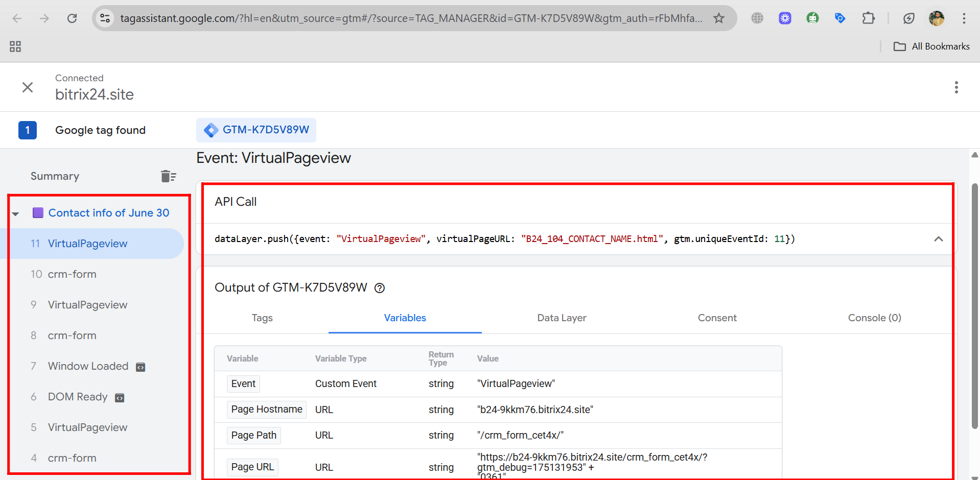
Task: Click the scroll up arrow of the panel
Action: pyautogui.click(x=975, y=155)
